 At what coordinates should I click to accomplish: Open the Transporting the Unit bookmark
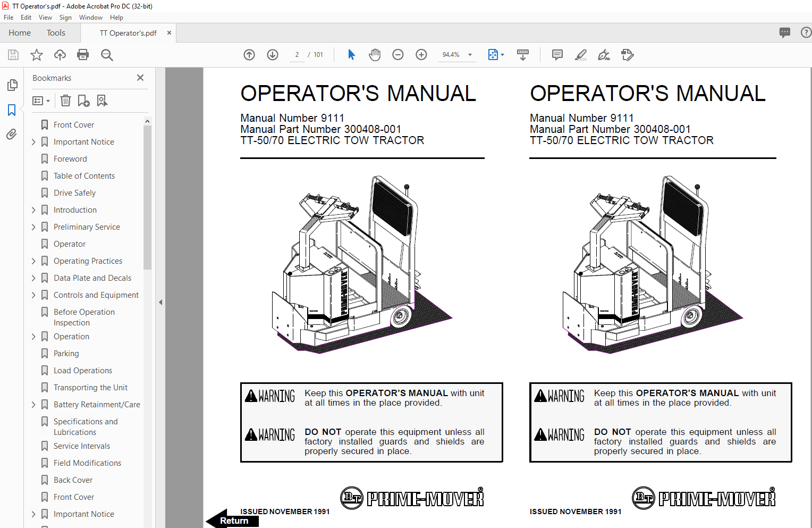point(90,388)
